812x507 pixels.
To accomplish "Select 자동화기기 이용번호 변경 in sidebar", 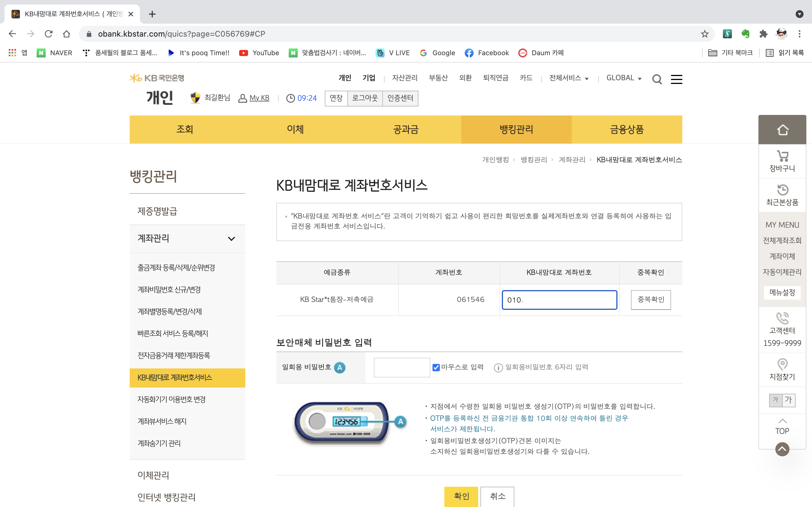I will (x=171, y=399).
